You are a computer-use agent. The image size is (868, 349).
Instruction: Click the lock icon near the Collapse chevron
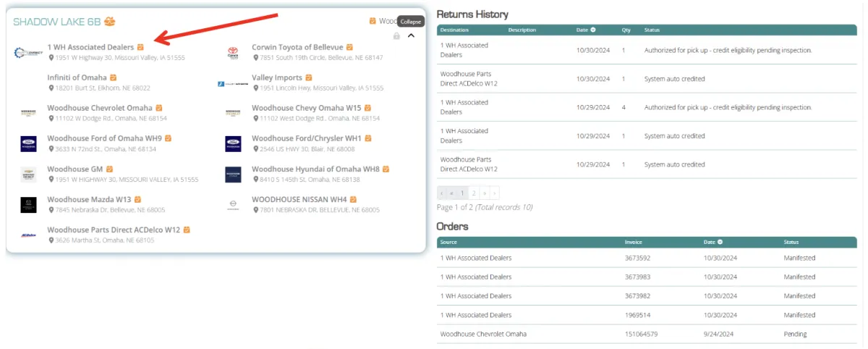click(396, 35)
